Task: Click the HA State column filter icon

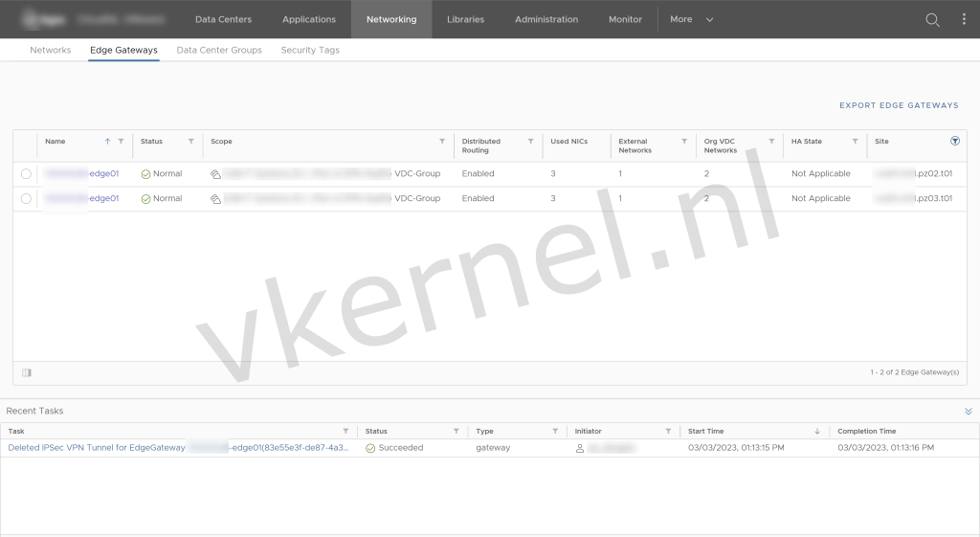Action: point(854,142)
